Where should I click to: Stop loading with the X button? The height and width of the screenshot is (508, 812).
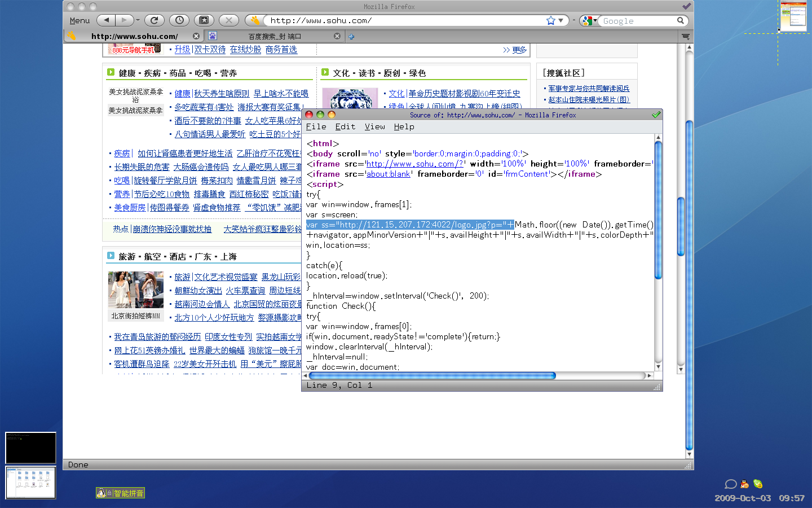[229, 20]
